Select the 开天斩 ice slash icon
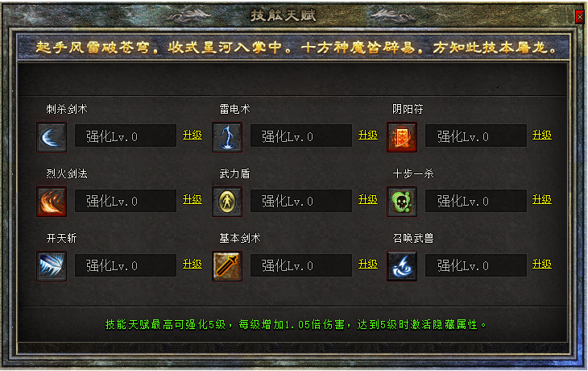Viewport: 588px width, 371px height. [52, 266]
